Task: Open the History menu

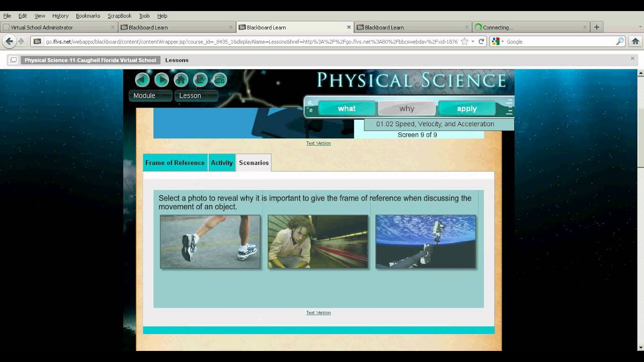Action: [60, 16]
